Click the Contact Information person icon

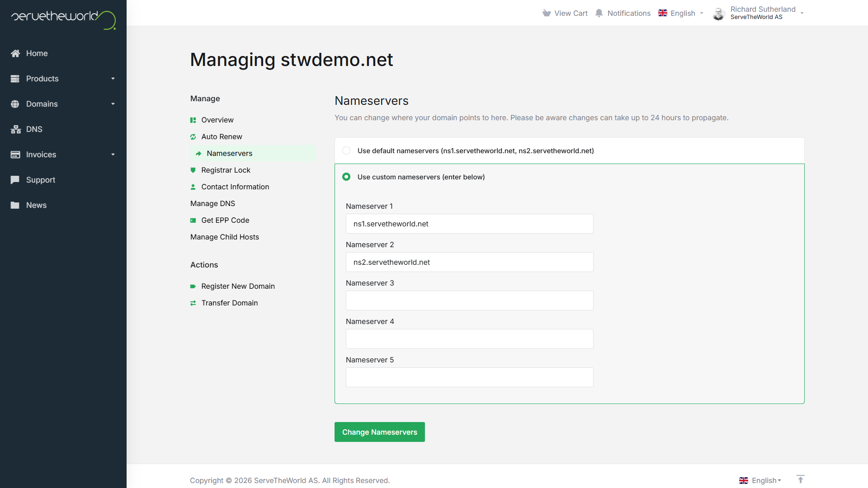pos(193,187)
